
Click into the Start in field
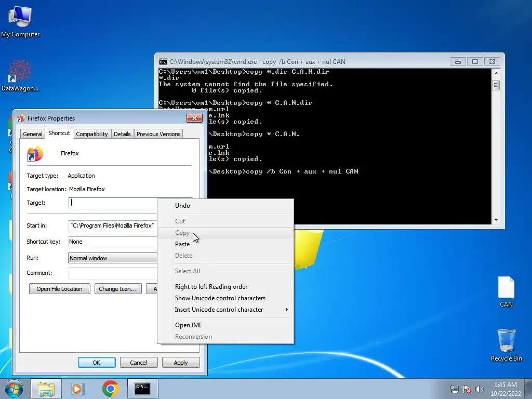pyautogui.click(x=113, y=225)
